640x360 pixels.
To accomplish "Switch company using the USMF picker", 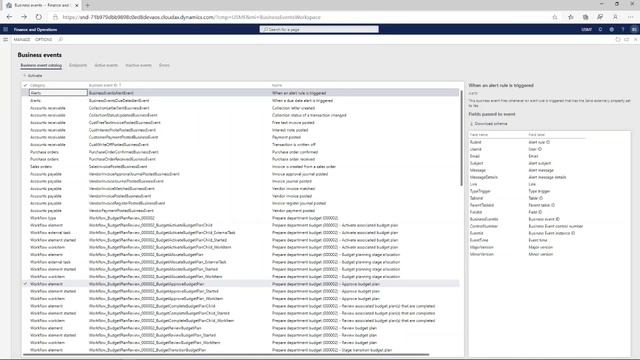I will point(587,29).
